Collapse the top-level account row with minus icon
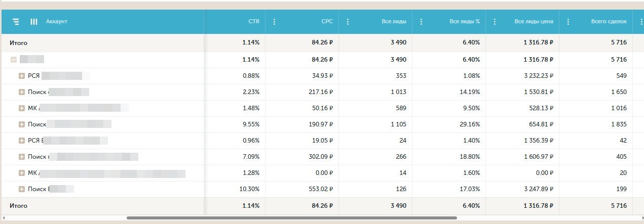The width and height of the screenshot is (644, 224). pyautogui.click(x=14, y=60)
